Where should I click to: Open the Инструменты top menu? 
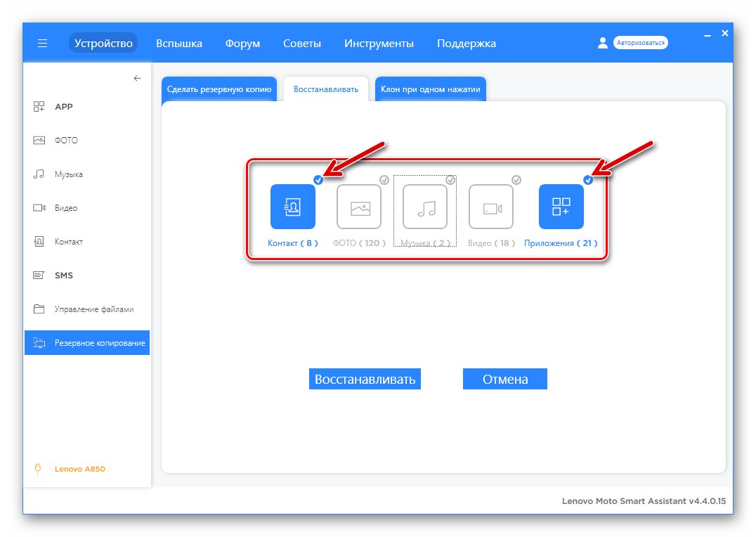[379, 44]
